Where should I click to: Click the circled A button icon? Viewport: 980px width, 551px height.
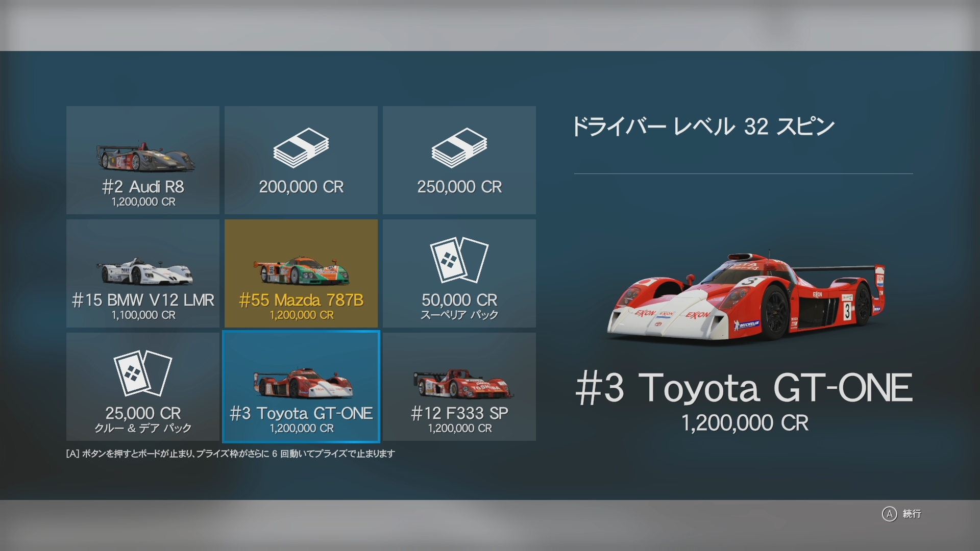click(889, 514)
